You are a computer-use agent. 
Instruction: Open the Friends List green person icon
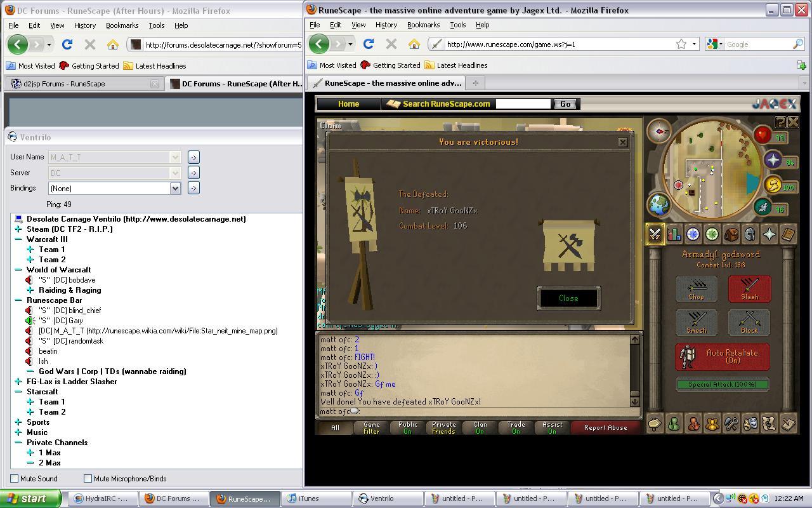[x=674, y=423]
